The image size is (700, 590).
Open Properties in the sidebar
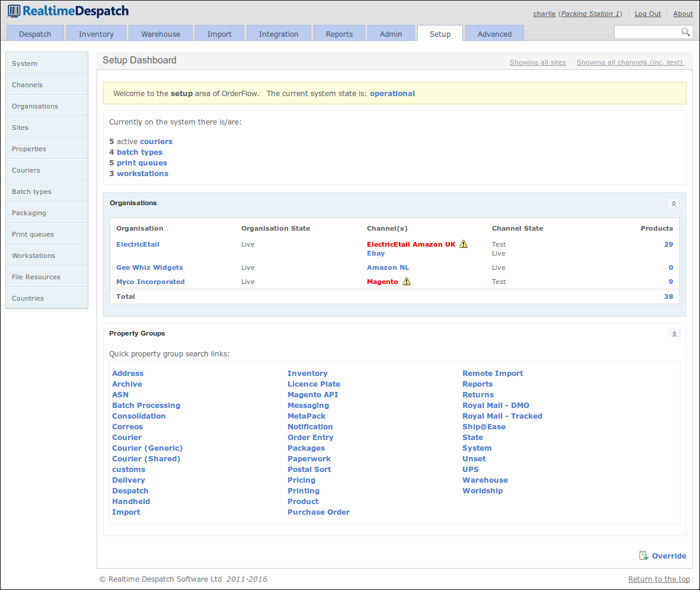tap(47, 149)
